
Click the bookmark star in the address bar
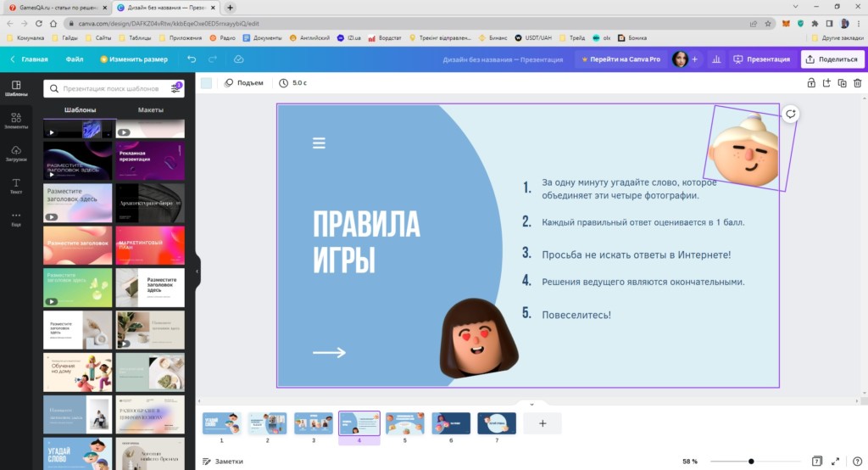(x=768, y=23)
